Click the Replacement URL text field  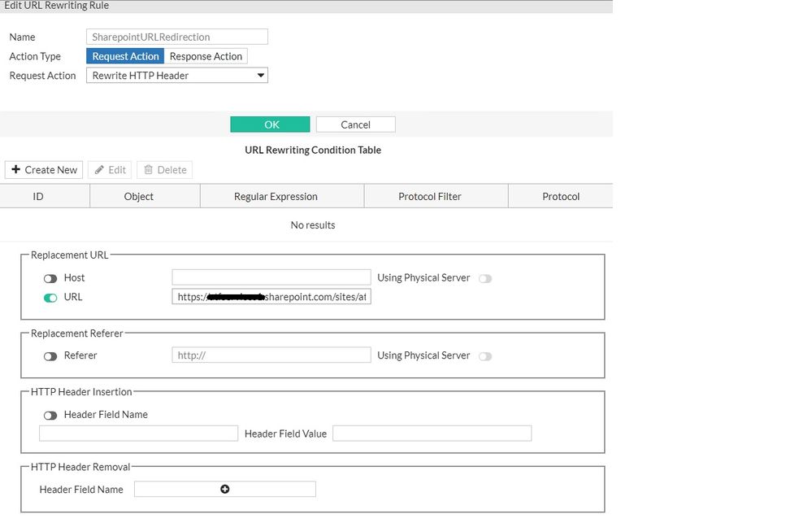[271, 297]
